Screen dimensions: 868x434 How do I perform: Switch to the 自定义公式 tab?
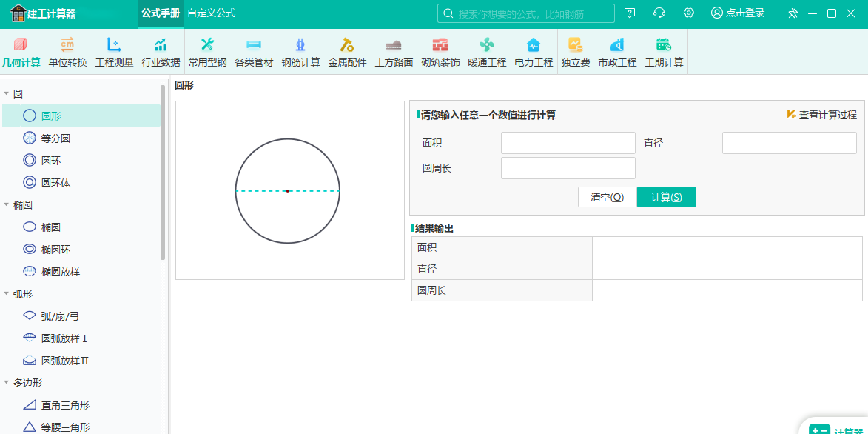click(x=212, y=13)
